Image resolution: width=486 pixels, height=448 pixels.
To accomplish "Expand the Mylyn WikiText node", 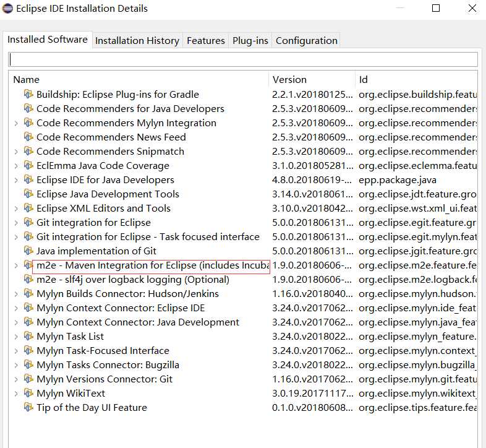I will (x=16, y=394).
